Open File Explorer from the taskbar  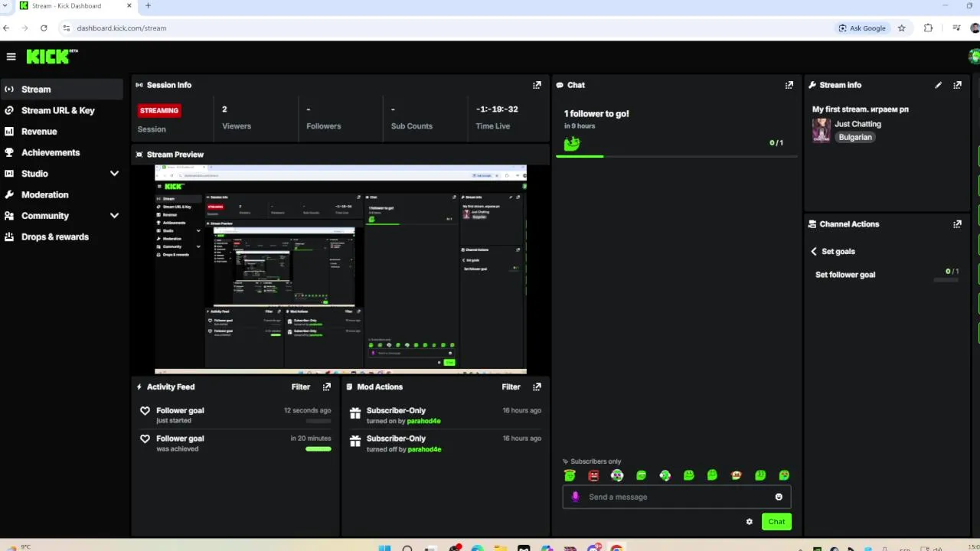(x=500, y=548)
